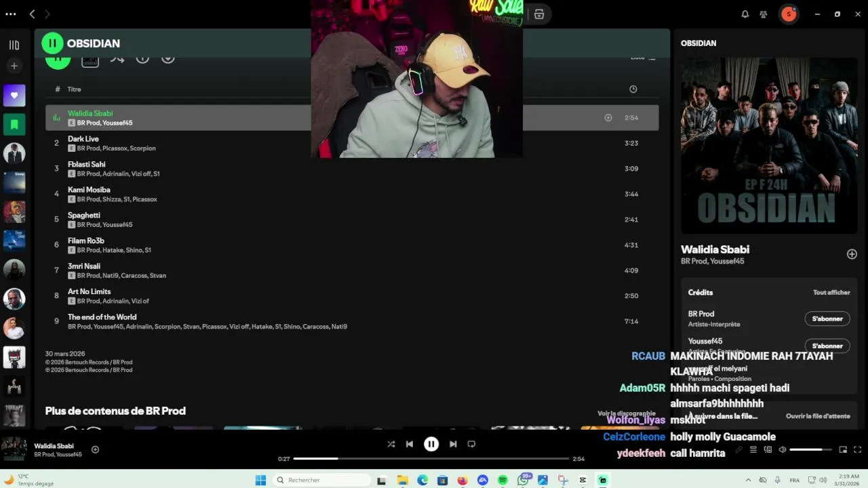This screenshot has width=868, height=488.
Task: Open Spotify from the Windows taskbar
Action: click(x=502, y=480)
